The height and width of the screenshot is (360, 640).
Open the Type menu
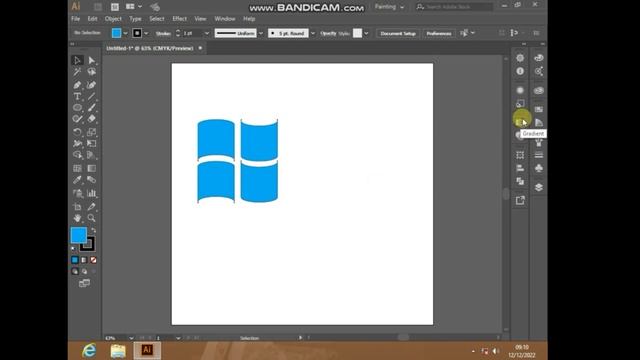click(135, 19)
